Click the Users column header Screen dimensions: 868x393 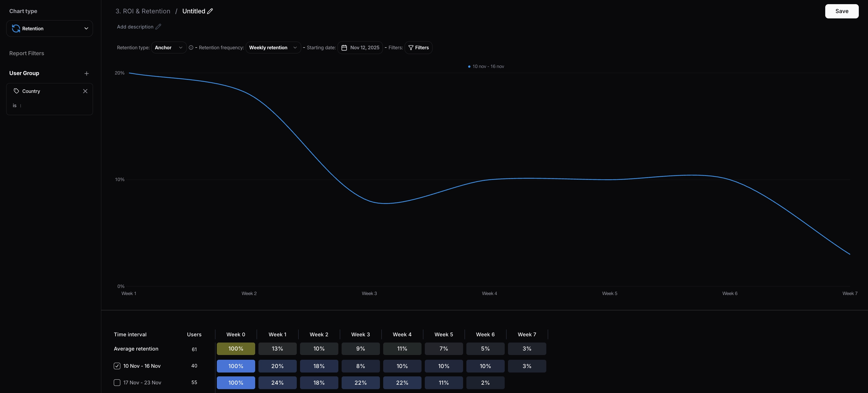click(x=194, y=335)
